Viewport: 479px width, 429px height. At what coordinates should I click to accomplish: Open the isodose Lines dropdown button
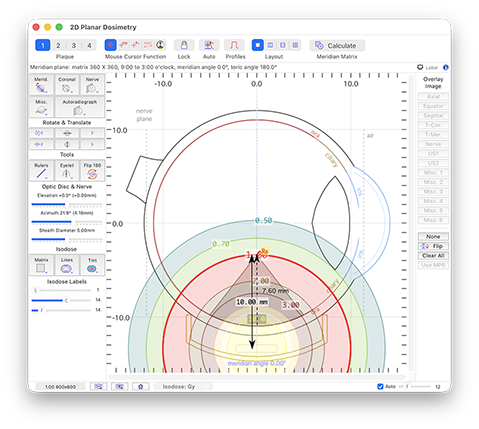[x=67, y=265]
